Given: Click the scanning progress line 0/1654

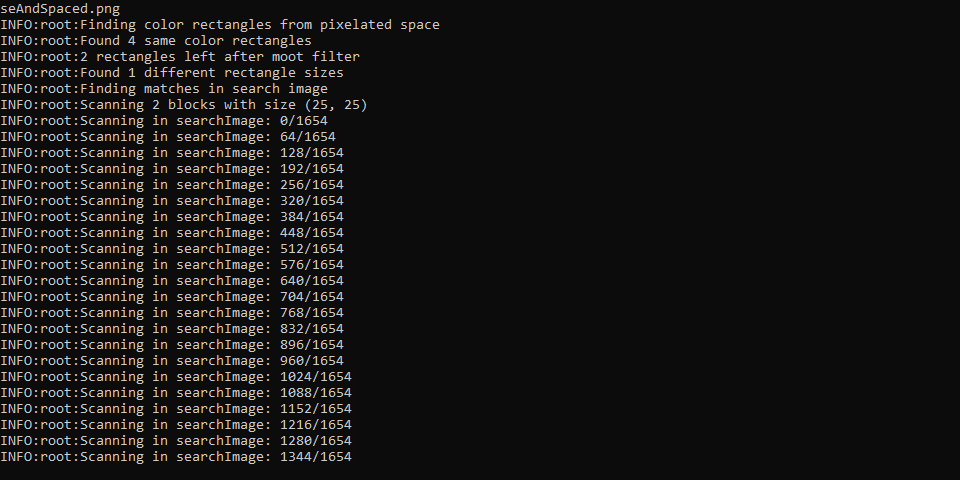Looking at the screenshot, I should pyautogui.click(x=164, y=121).
